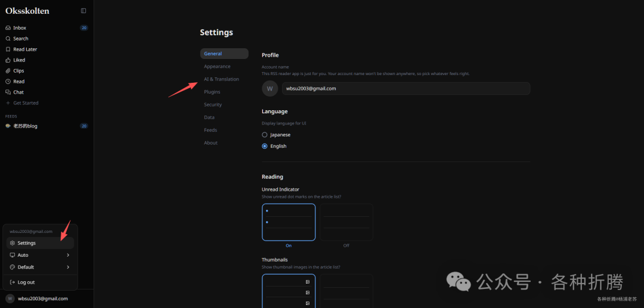Disable thumbnails in article list option
The image size is (644, 308).
pyautogui.click(x=346, y=291)
